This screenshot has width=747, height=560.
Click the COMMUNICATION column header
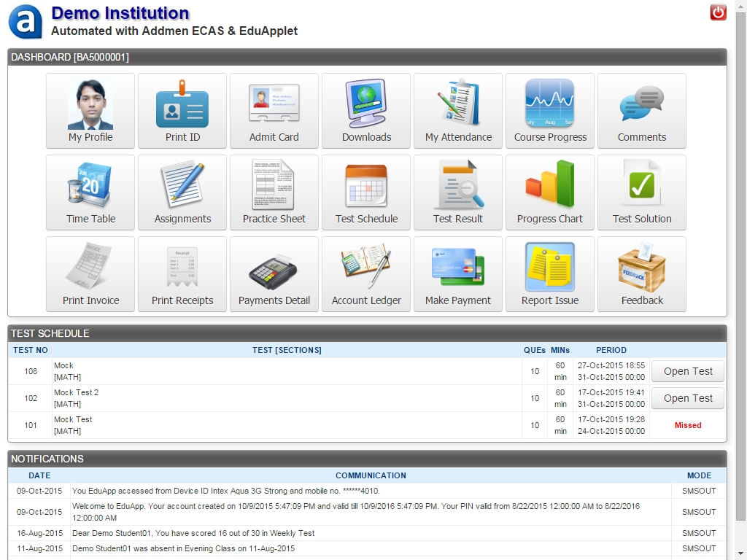point(371,475)
